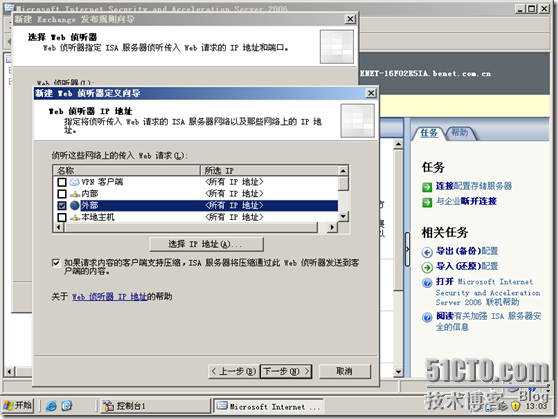Click 连接配置存储服务器 task link

[474, 186]
